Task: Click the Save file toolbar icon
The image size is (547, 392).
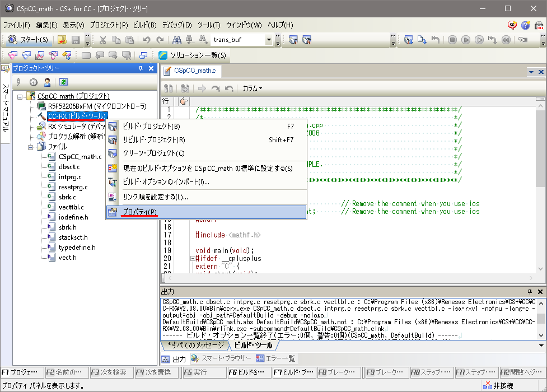Action: click(76, 40)
